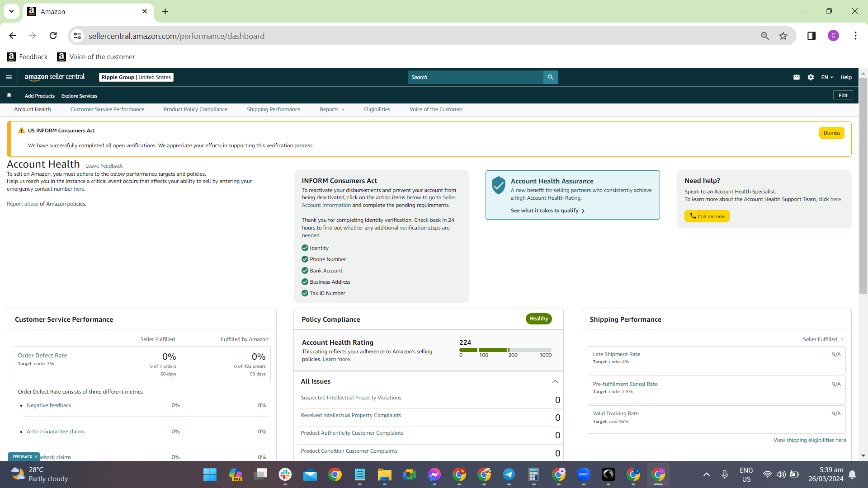Viewport: 868px width, 488px height.
Task: Click the taskbar microphone icon
Action: click(x=725, y=474)
